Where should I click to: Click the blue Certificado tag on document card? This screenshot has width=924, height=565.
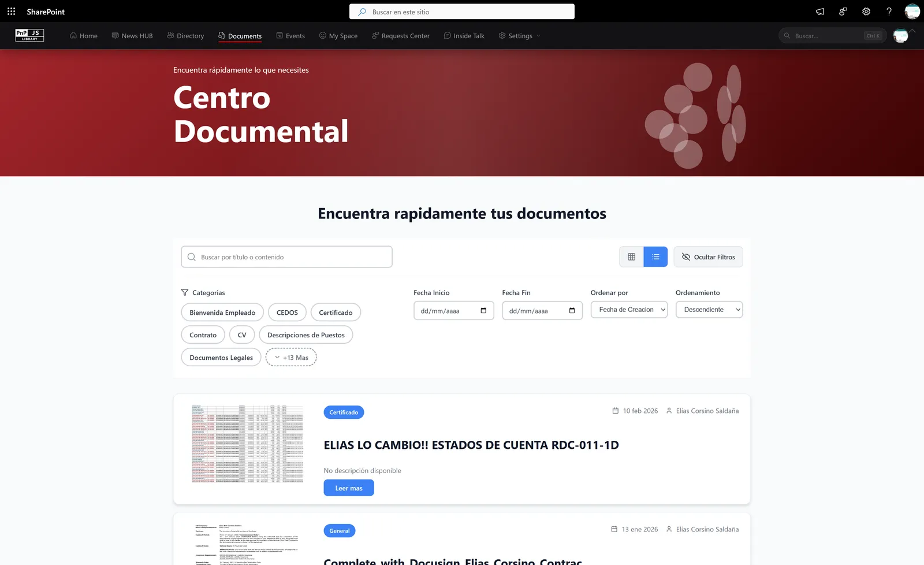coord(344,412)
